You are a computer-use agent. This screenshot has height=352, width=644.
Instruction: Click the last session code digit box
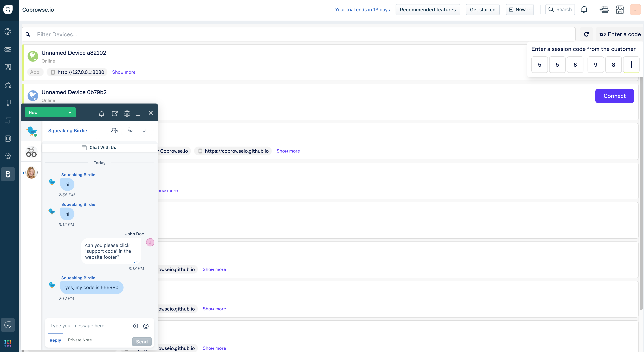(x=631, y=65)
